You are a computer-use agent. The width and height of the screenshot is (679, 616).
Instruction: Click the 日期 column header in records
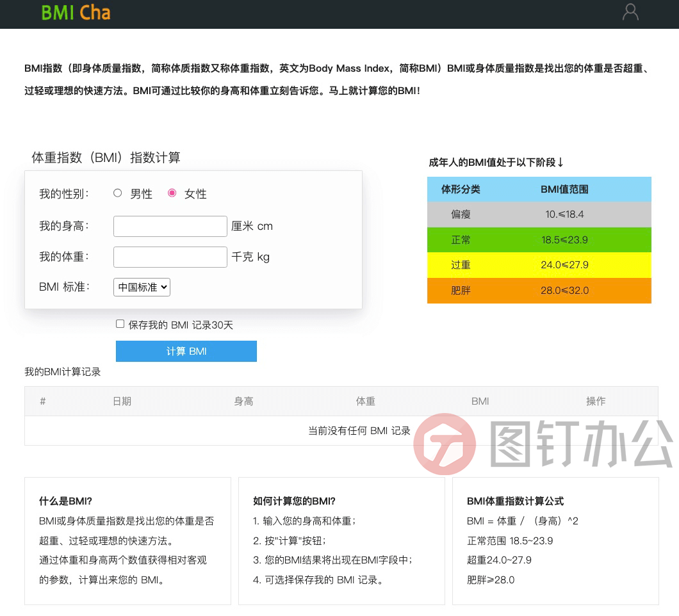(x=122, y=401)
